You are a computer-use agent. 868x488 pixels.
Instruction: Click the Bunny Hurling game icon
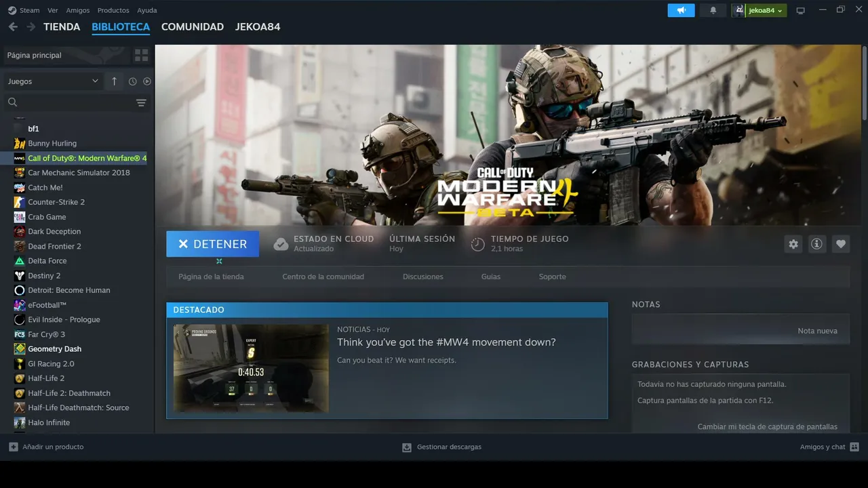click(20, 144)
